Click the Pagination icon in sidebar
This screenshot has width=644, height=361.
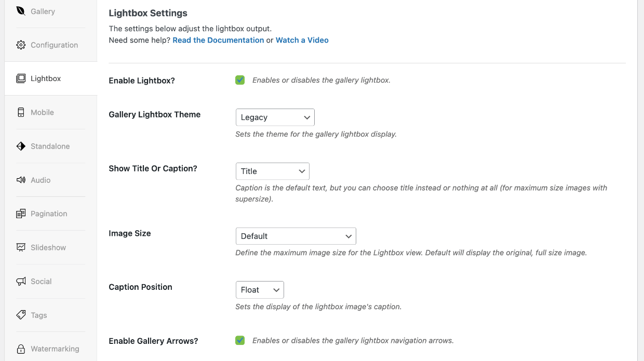pos(21,213)
